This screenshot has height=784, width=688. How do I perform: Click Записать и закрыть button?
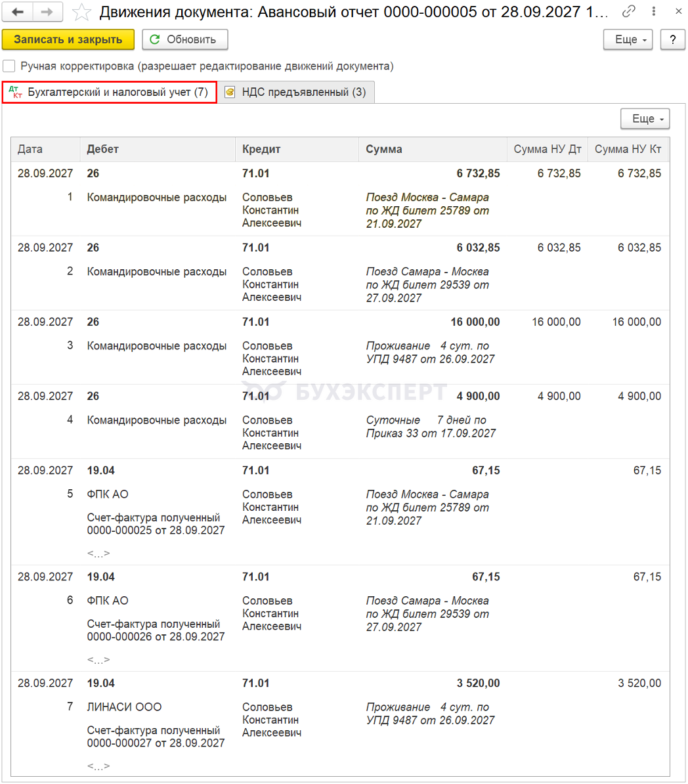point(68,39)
